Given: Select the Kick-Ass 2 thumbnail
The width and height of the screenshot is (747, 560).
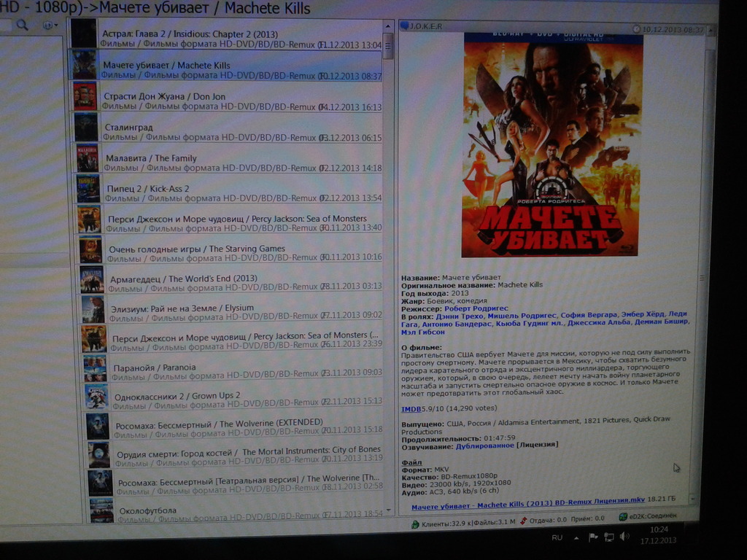Looking at the screenshot, I should pyautogui.click(x=88, y=188).
